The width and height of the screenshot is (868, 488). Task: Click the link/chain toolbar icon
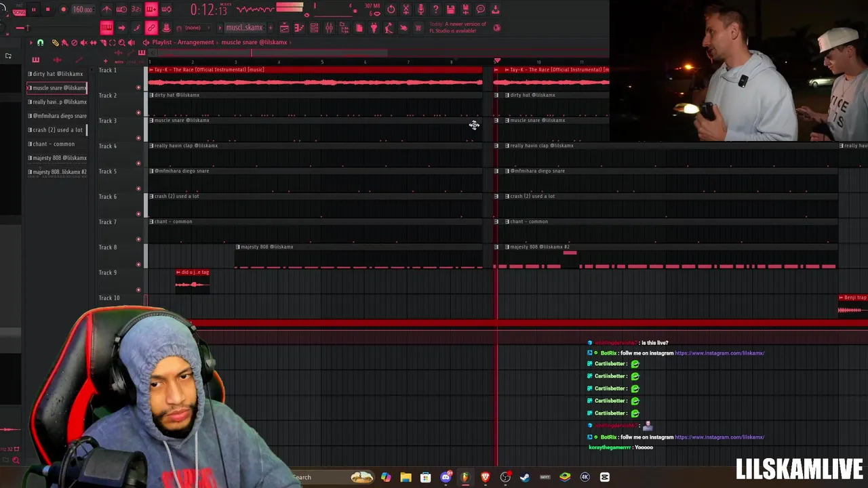[x=151, y=28]
